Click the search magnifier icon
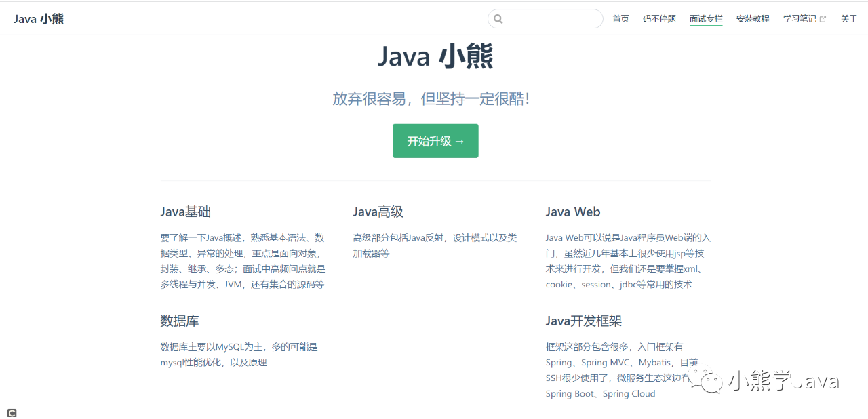The height and width of the screenshot is (419, 868). pyautogui.click(x=498, y=18)
